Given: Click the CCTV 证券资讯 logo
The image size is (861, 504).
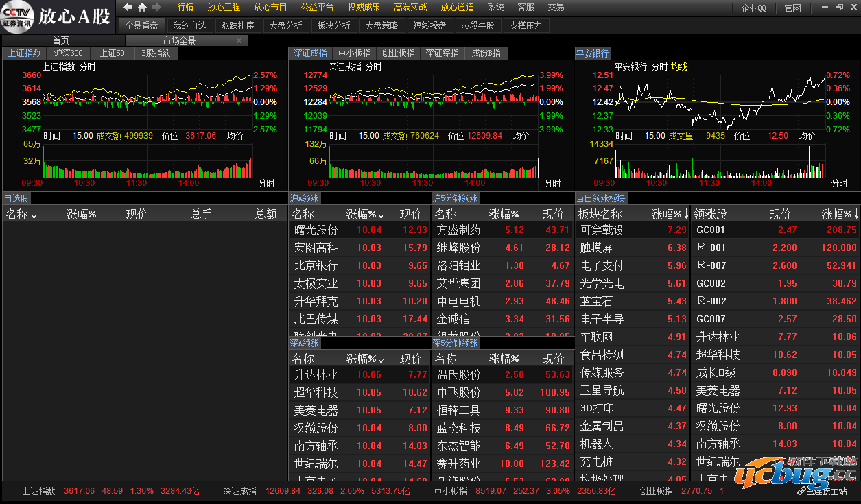Looking at the screenshot, I should point(16,16).
